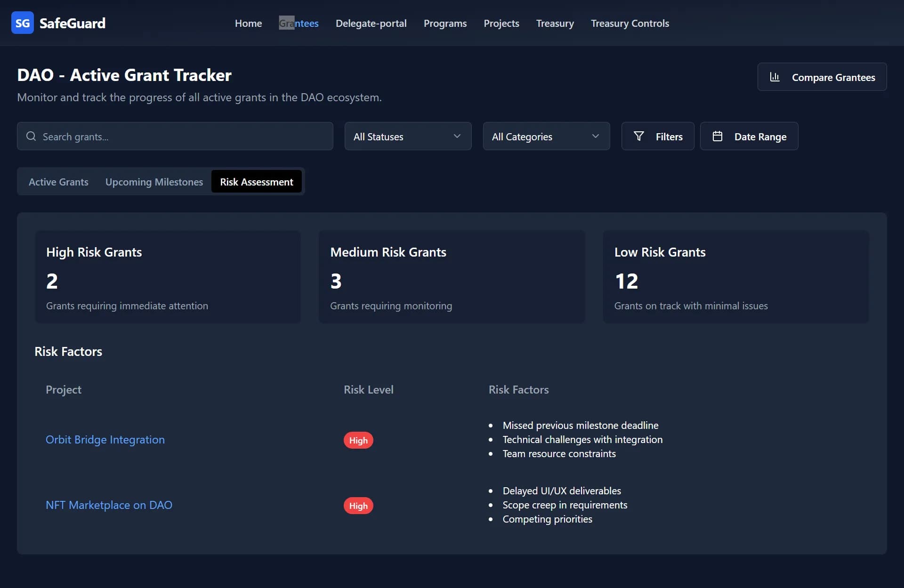904x588 pixels.
Task: Open the Treasury page
Action: [555, 23]
